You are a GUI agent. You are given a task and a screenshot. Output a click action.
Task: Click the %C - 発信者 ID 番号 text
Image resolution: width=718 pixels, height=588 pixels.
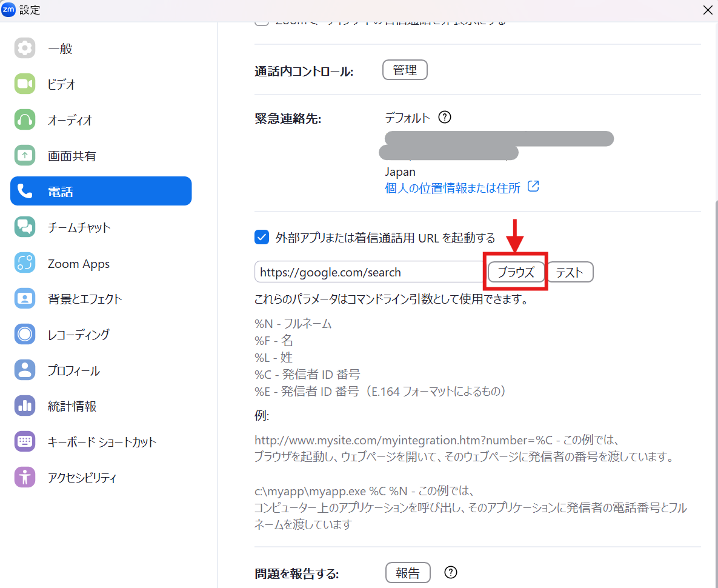pos(307,374)
